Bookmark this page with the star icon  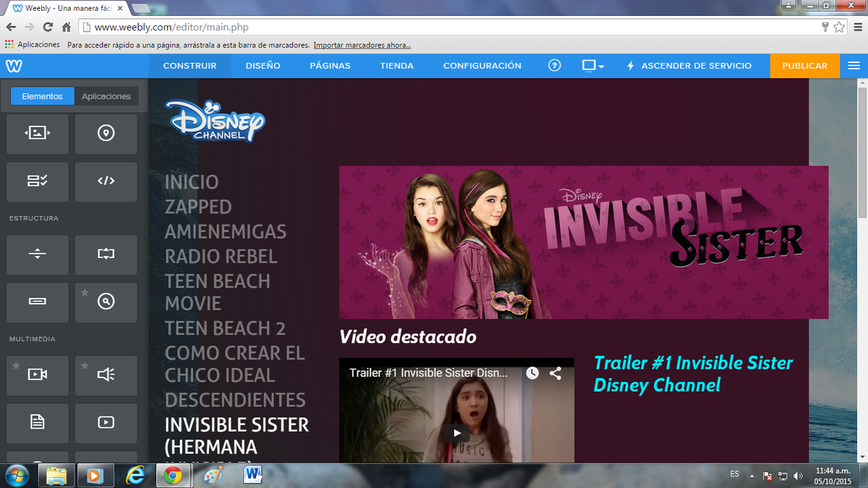839,27
